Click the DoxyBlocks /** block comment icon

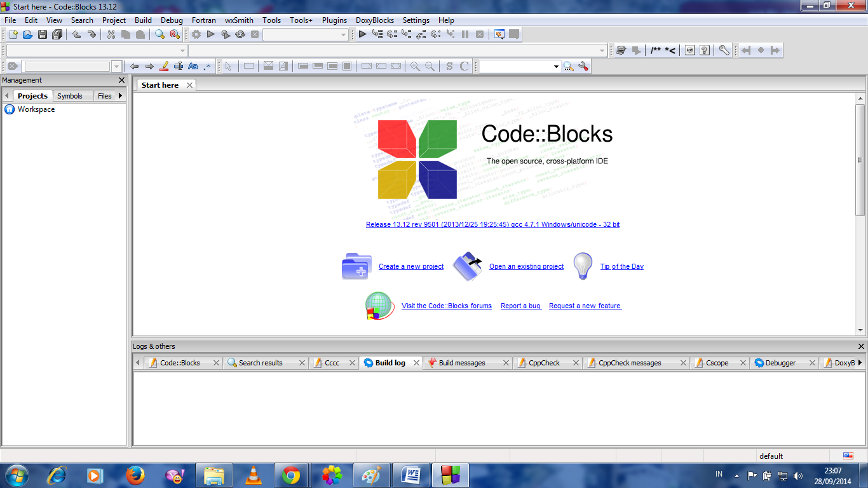pos(655,50)
